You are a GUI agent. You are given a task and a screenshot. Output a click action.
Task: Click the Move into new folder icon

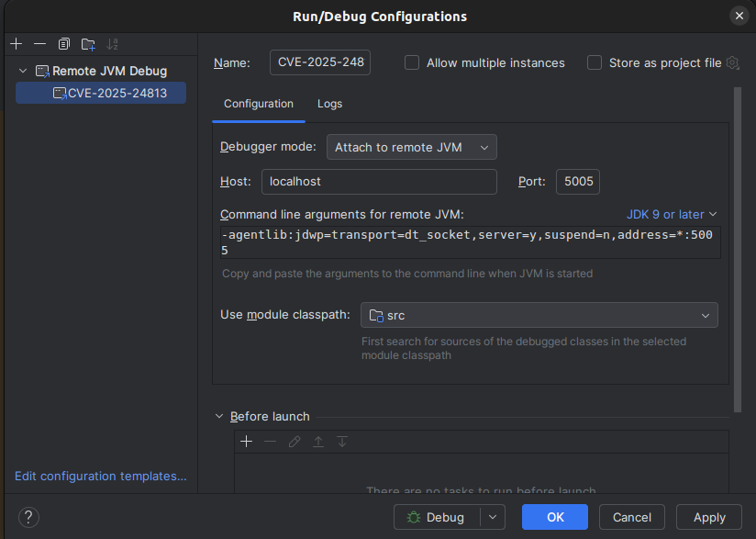(x=88, y=44)
